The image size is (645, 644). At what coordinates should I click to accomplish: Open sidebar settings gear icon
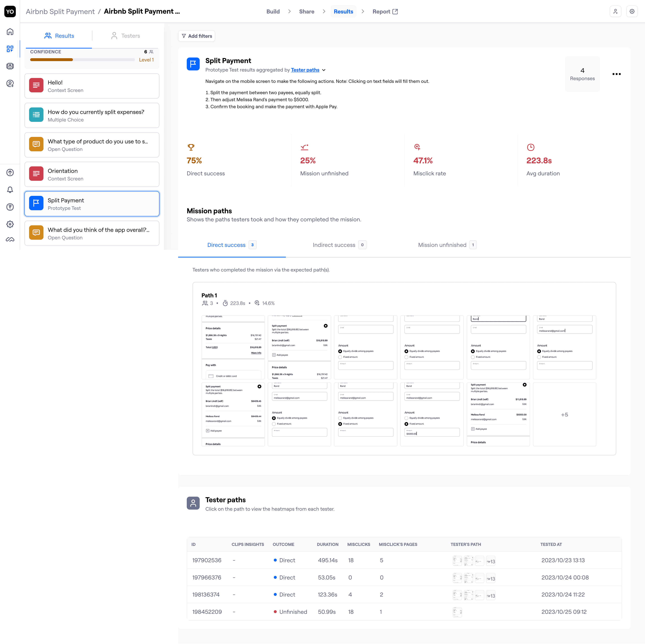[10, 224]
